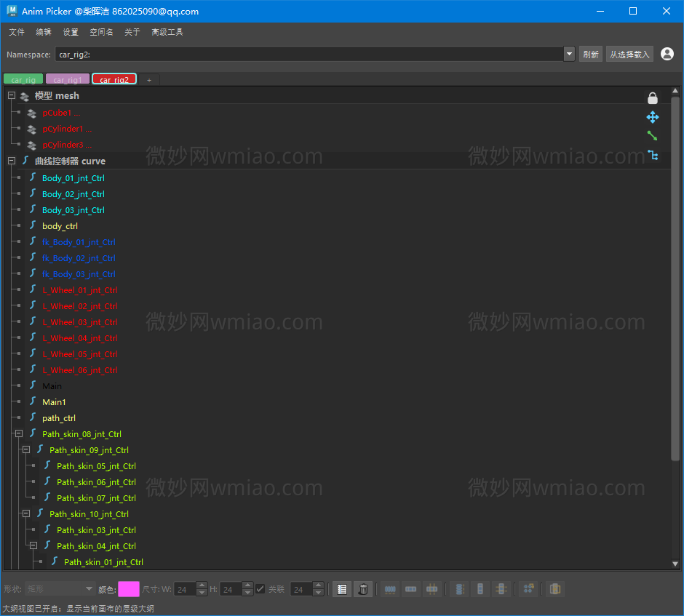Collapse the 曲线控制器 curve group

tap(12, 161)
